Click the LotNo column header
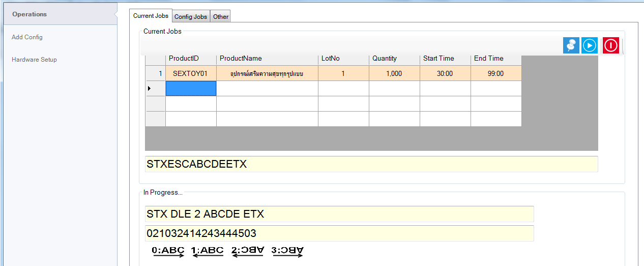The image size is (644, 266). coord(343,59)
